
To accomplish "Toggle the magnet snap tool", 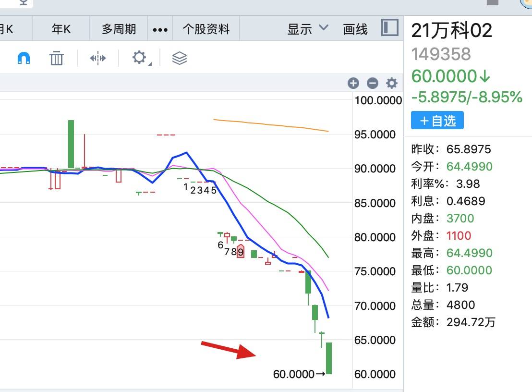I will tap(24, 58).
